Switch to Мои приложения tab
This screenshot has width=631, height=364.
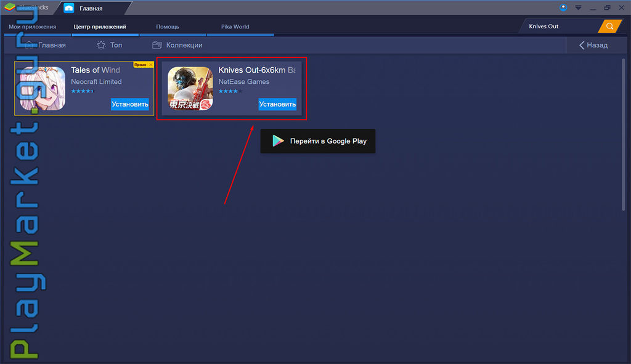[x=32, y=26]
